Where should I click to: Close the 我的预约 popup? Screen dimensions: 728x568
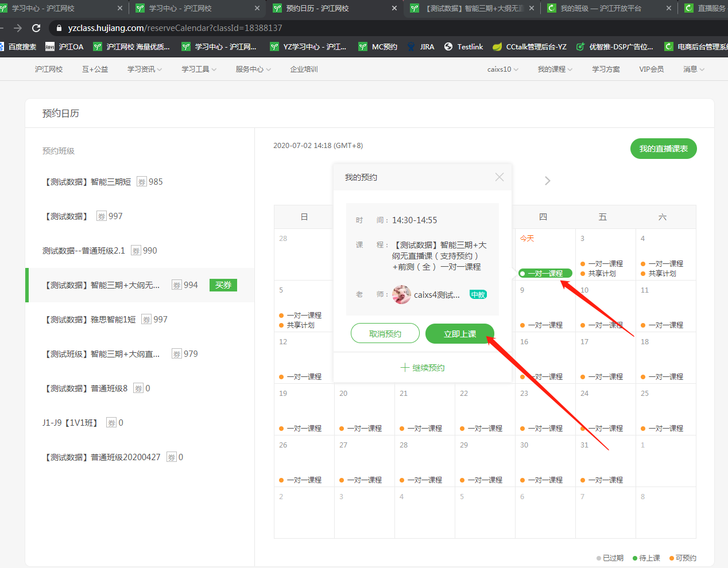click(x=499, y=177)
